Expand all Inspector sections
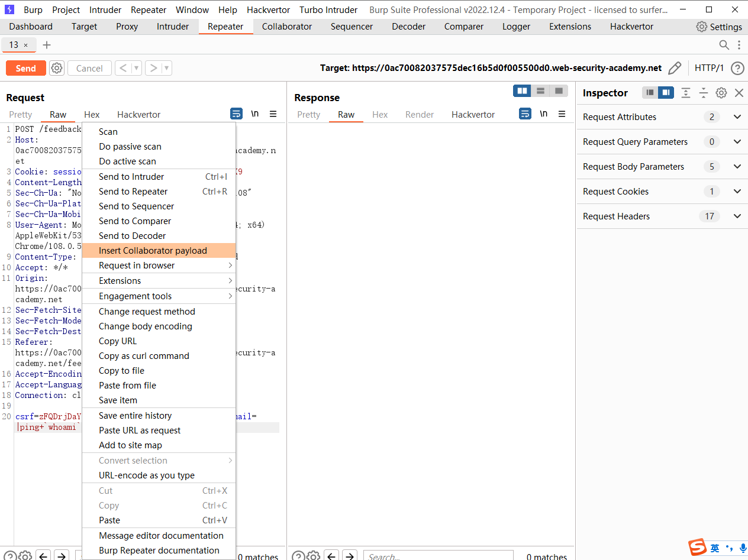The image size is (748, 560). (x=686, y=93)
